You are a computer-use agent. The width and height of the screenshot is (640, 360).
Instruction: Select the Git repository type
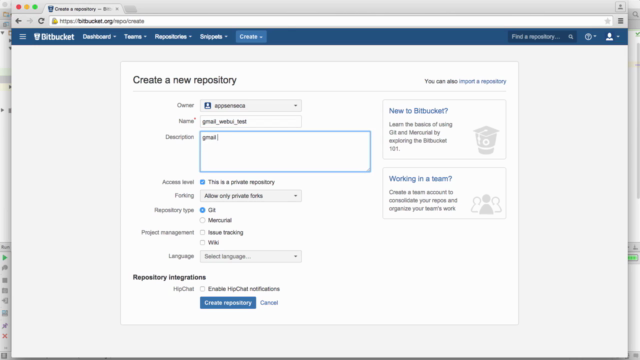[202, 210]
